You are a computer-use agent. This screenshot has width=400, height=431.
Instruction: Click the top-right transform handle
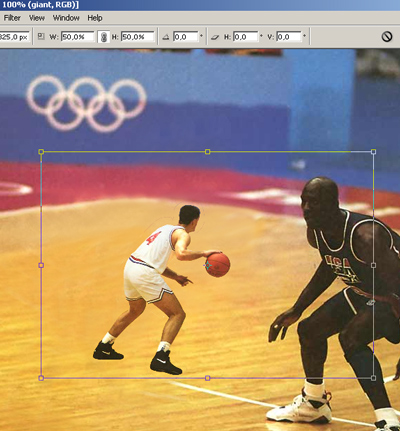pos(373,152)
